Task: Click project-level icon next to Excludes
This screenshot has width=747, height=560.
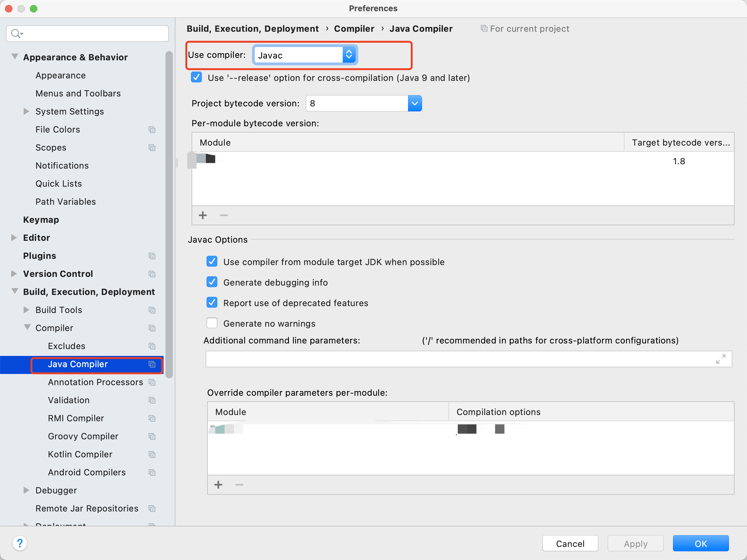Action: coord(152,346)
